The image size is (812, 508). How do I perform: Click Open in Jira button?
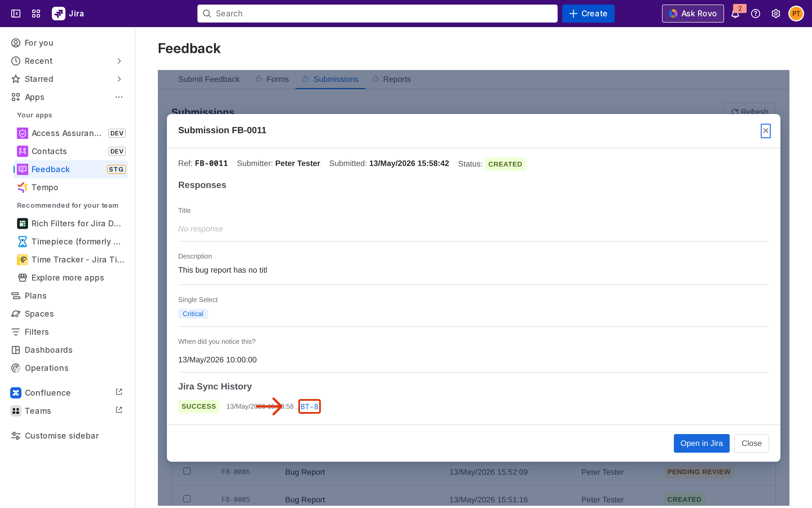point(701,443)
